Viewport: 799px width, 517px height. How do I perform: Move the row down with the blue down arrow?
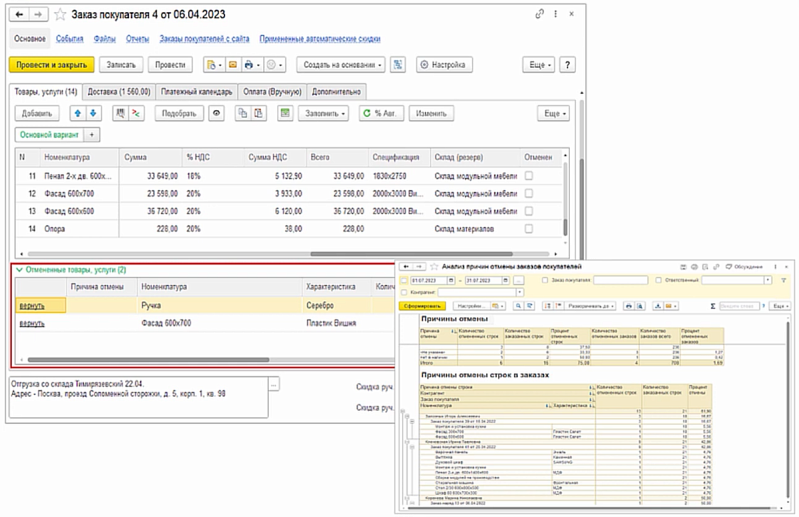93,113
